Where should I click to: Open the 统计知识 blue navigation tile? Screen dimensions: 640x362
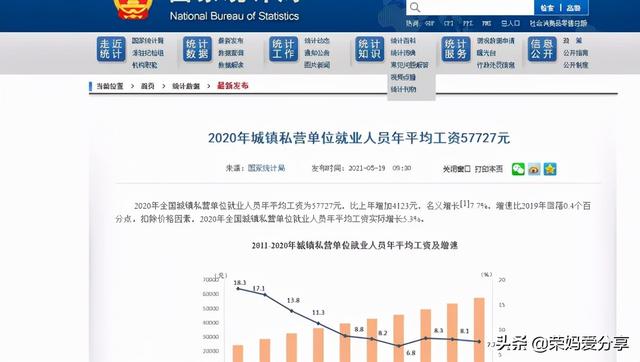click(369, 49)
